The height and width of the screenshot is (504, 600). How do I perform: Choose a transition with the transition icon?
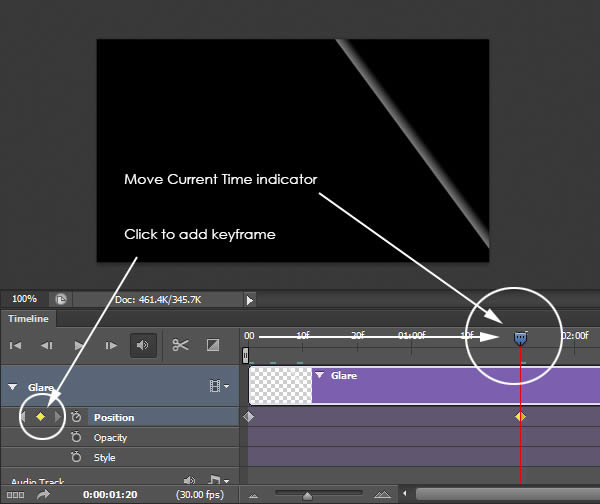pos(213,345)
